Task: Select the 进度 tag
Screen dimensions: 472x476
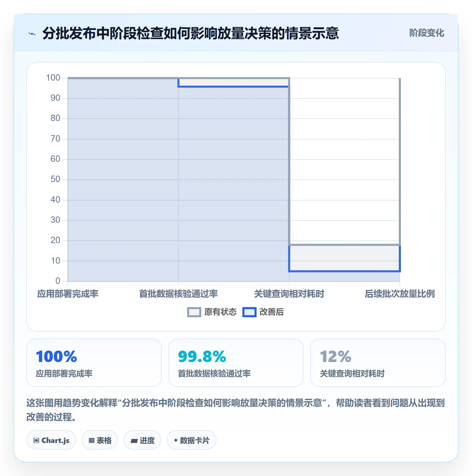Action: click(x=142, y=440)
